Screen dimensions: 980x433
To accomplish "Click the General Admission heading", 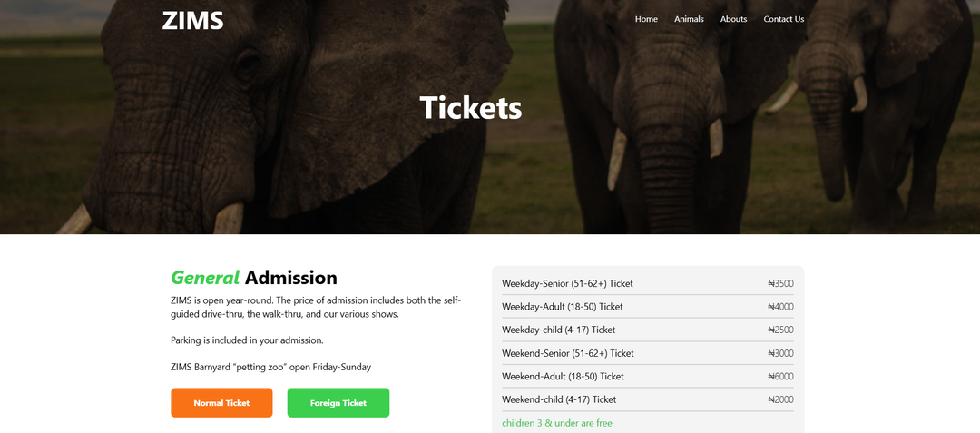I will [x=254, y=278].
